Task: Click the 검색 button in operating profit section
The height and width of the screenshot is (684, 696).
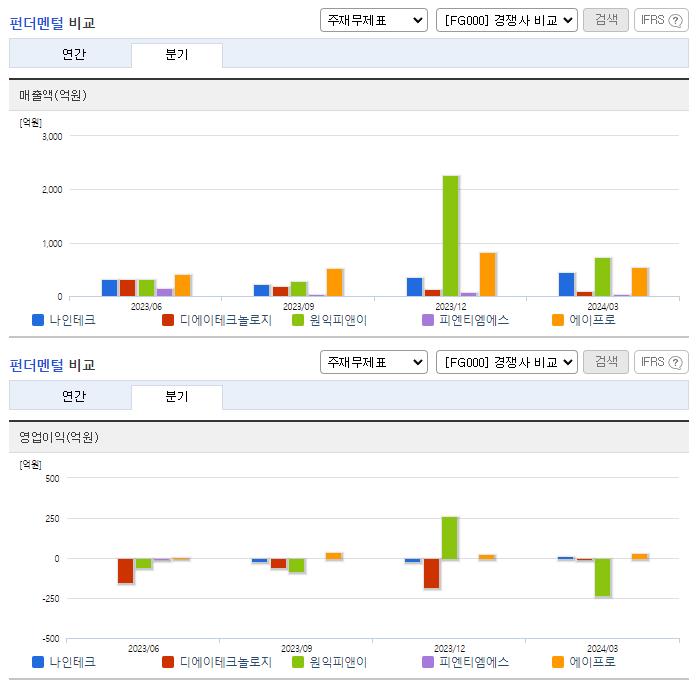Action: pos(605,362)
